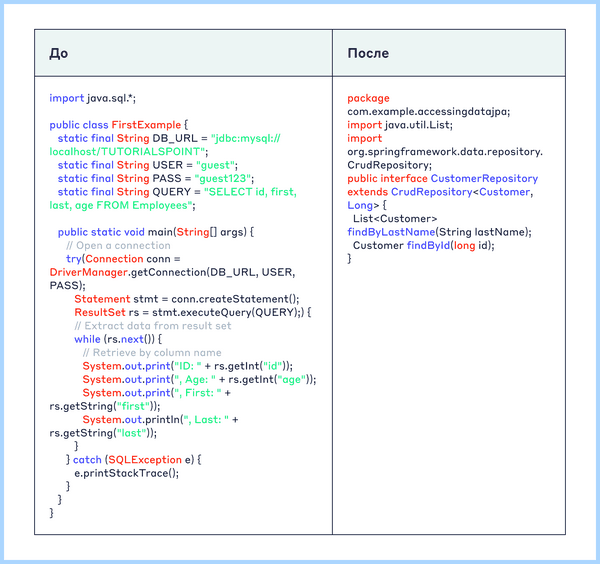Image resolution: width=600 pixels, height=564 pixels.
Task: Click the 'public class FirstExample {' line
Action: [119, 125]
